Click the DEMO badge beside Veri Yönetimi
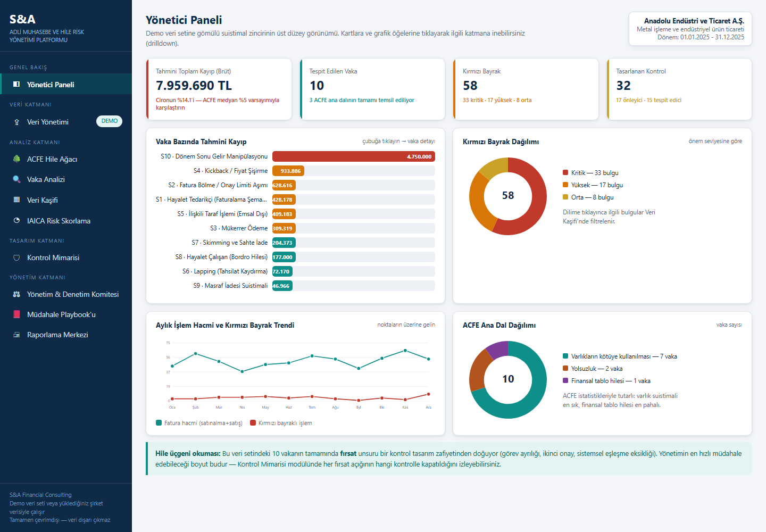 (x=109, y=121)
